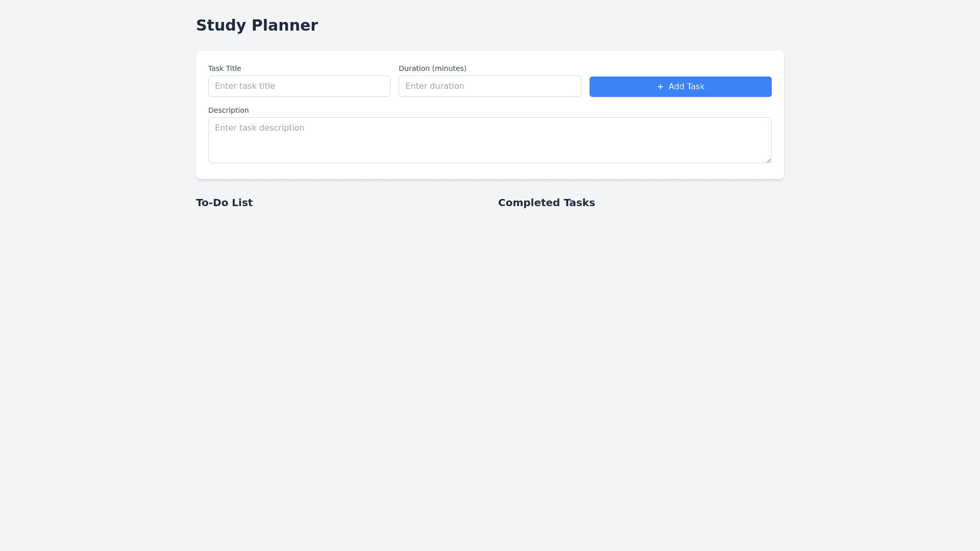
Task: Click the Study Planner page heading
Action: (x=257, y=25)
